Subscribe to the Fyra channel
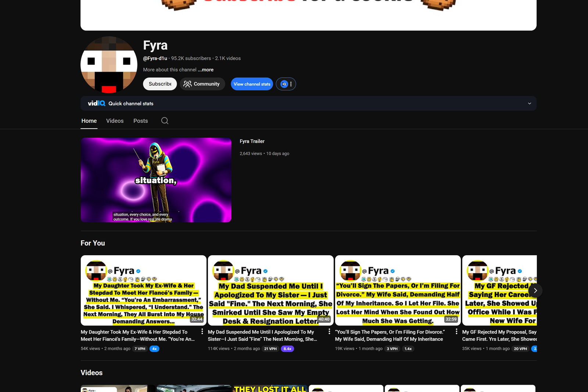This screenshot has width=588, height=392. (x=160, y=84)
